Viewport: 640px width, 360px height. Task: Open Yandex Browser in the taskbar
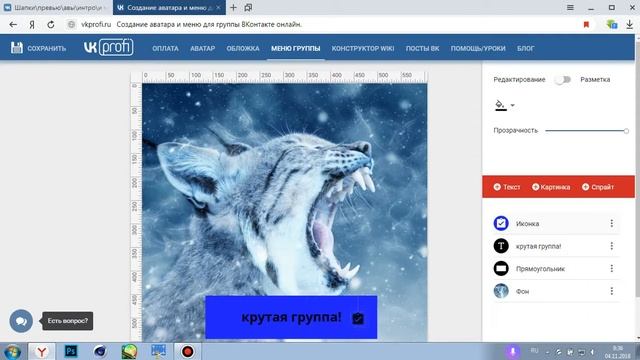tap(41, 351)
